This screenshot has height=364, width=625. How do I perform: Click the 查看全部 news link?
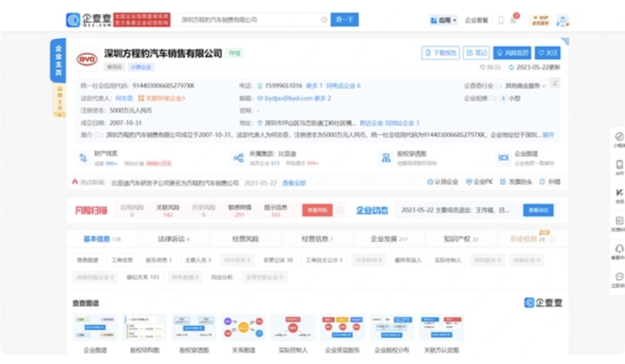pos(294,183)
